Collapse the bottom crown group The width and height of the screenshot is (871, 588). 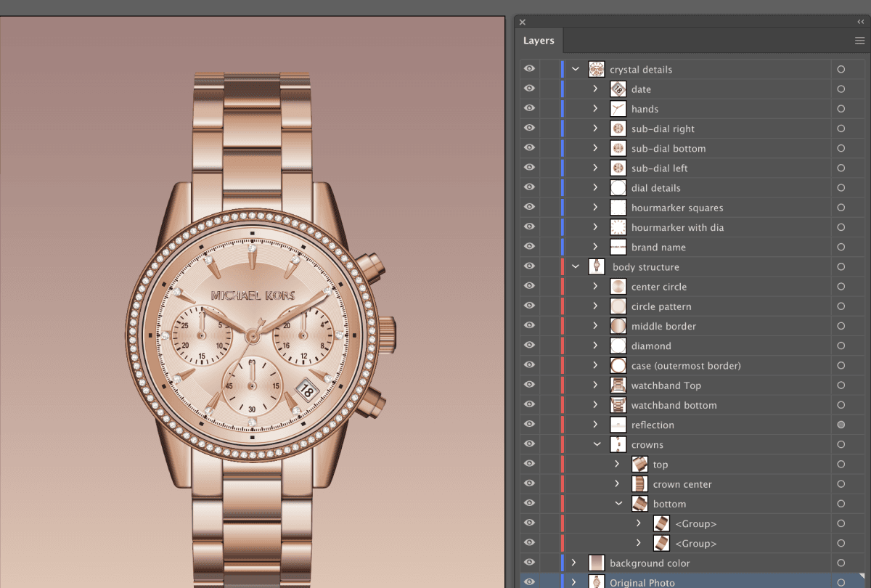point(618,504)
